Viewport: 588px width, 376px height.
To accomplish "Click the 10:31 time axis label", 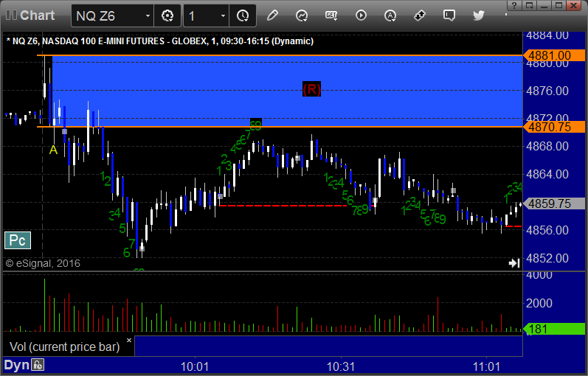I will [x=341, y=366].
